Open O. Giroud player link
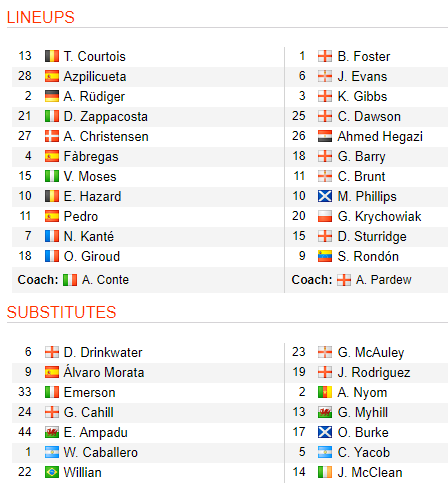 [x=92, y=256]
